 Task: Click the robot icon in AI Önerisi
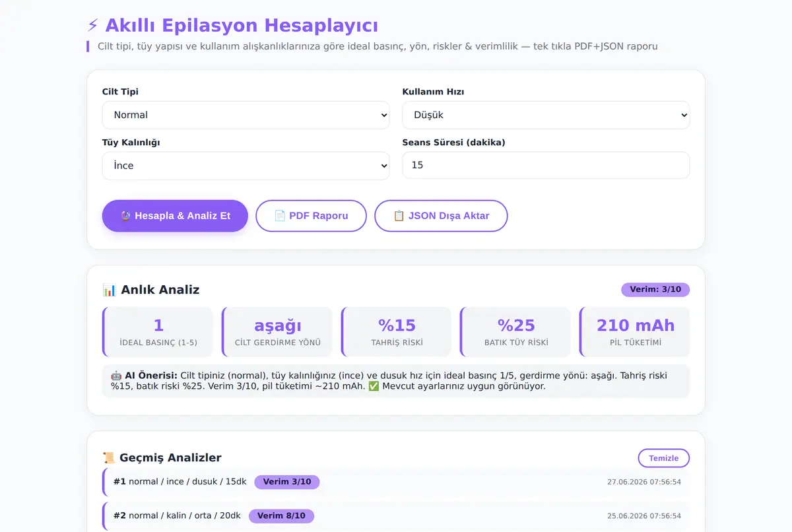tap(116, 376)
